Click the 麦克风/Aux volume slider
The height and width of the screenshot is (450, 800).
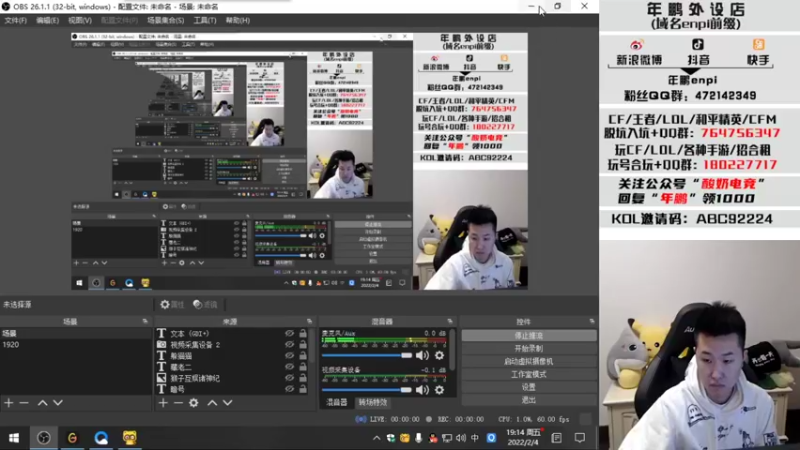tap(367, 355)
